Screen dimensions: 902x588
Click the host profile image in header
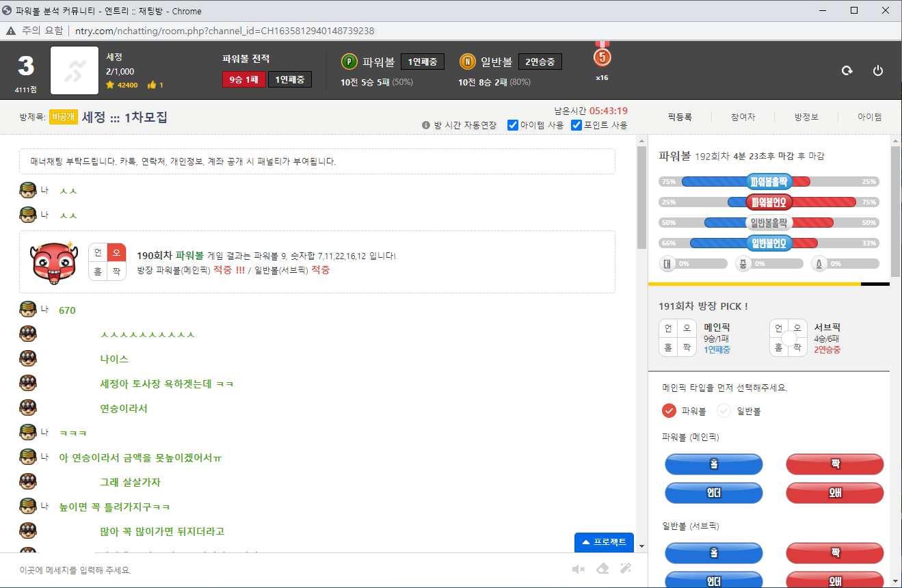coord(75,70)
